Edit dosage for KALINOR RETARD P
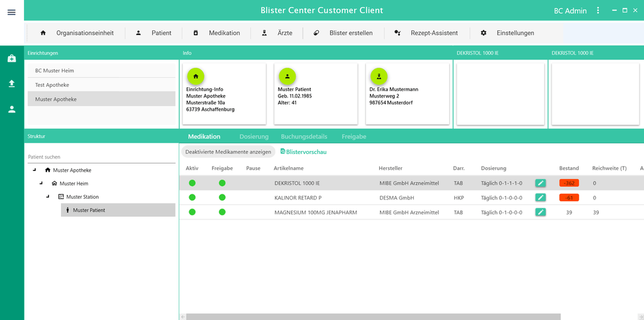644x320 pixels. 540,197
